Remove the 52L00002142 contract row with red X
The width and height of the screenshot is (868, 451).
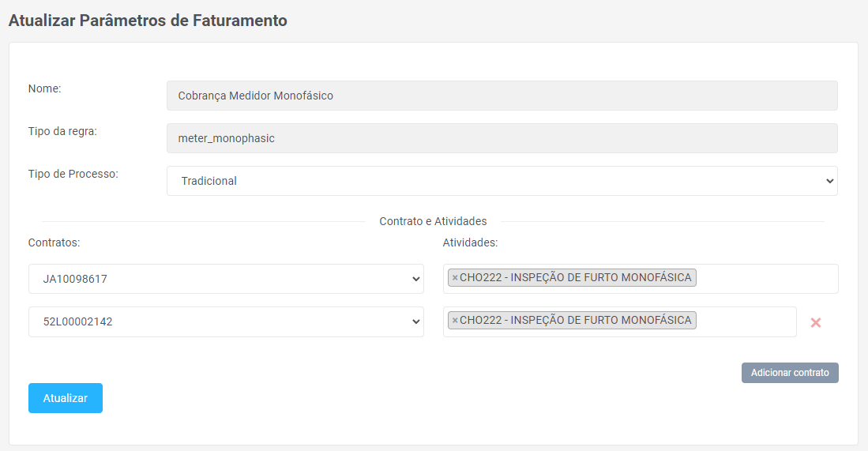point(816,322)
